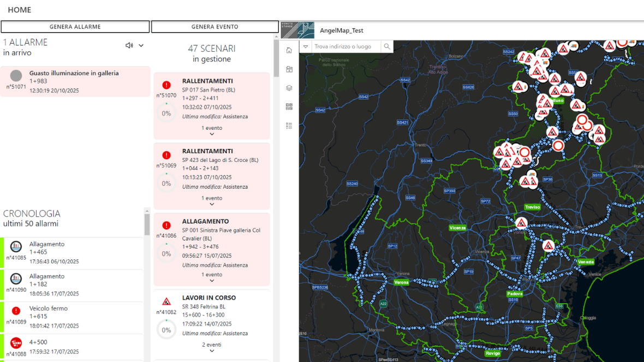
Task: Click the 47 SCENARI in gestione heading
Action: click(x=212, y=54)
